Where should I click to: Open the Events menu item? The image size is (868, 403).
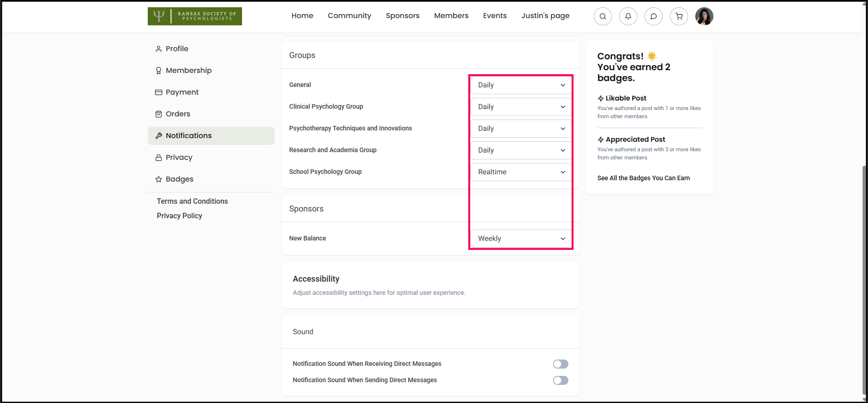pyautogui.click(x=495, y=16)
